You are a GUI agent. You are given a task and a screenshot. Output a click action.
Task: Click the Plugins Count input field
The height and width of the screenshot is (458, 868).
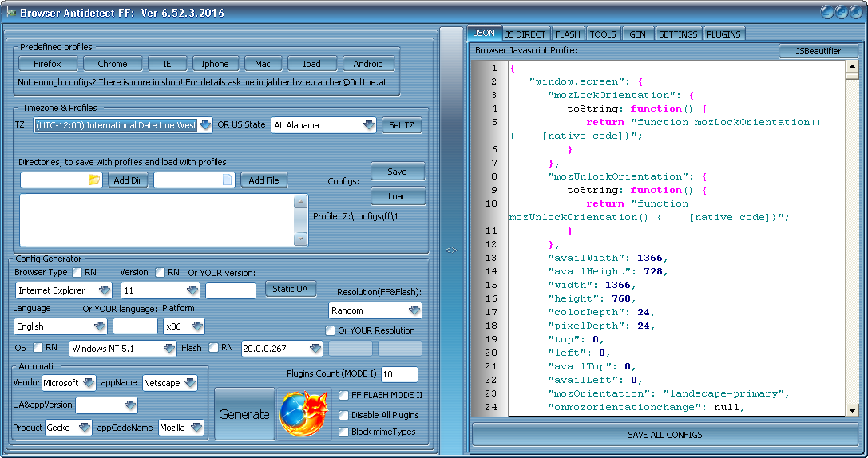(x=399, y=374)
